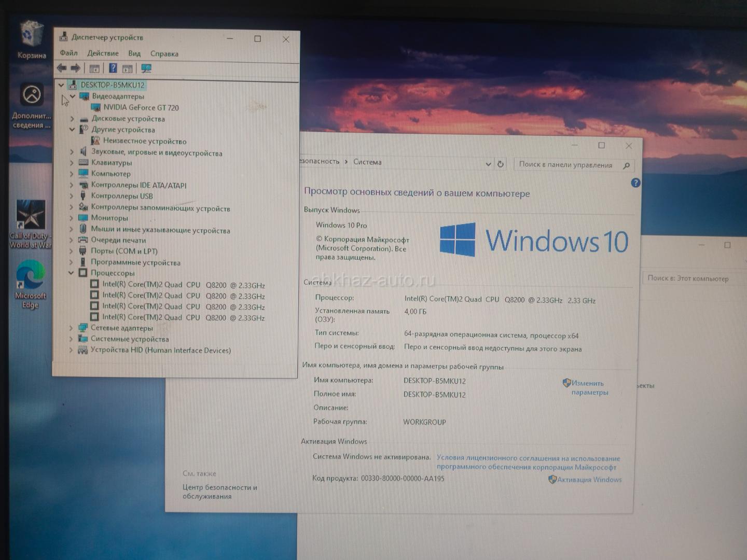
Task: Click the Back arrow in Device Manager toolbar
Action: pos(62,68)
